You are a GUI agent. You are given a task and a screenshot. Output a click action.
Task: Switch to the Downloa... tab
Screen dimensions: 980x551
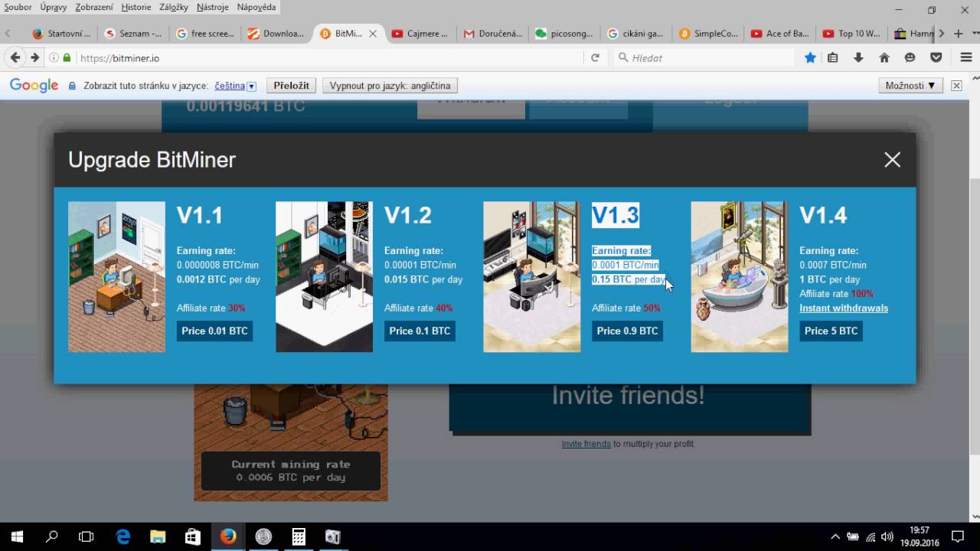pyautogui.click(x=277, y=34)
